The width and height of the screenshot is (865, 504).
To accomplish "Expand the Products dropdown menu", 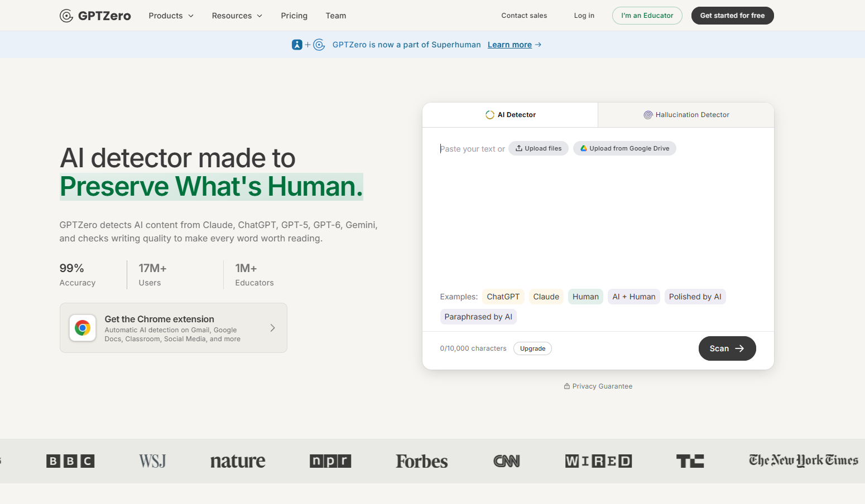I will pyautogui.click(x=171, y=16).
